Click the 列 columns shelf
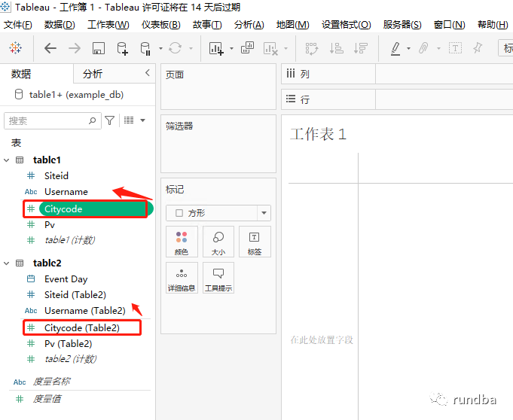Screen dimensions: 513x420 (x=397, y=74)
